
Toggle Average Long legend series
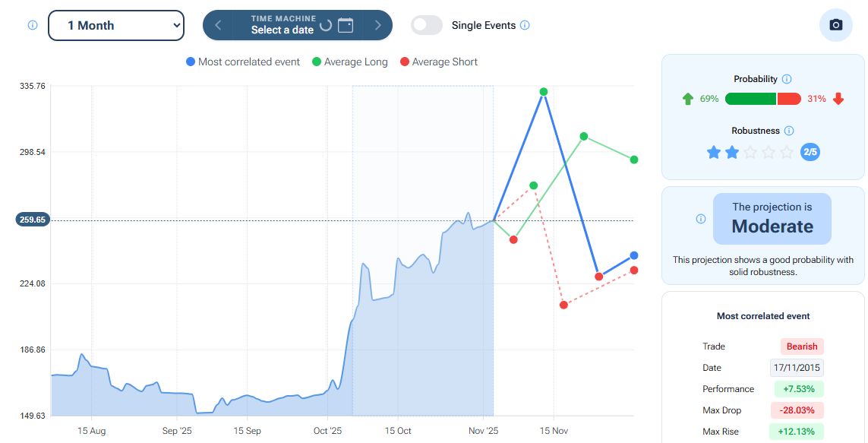point(349,62)
